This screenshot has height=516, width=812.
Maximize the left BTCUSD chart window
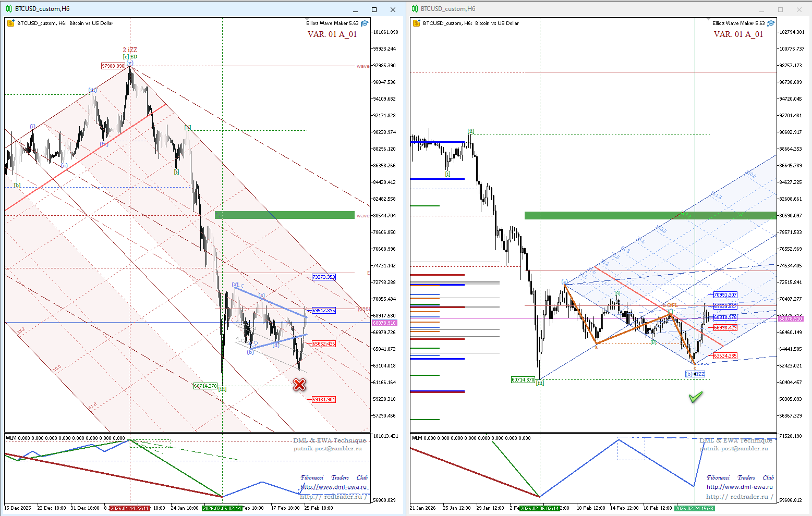point(374,9)
